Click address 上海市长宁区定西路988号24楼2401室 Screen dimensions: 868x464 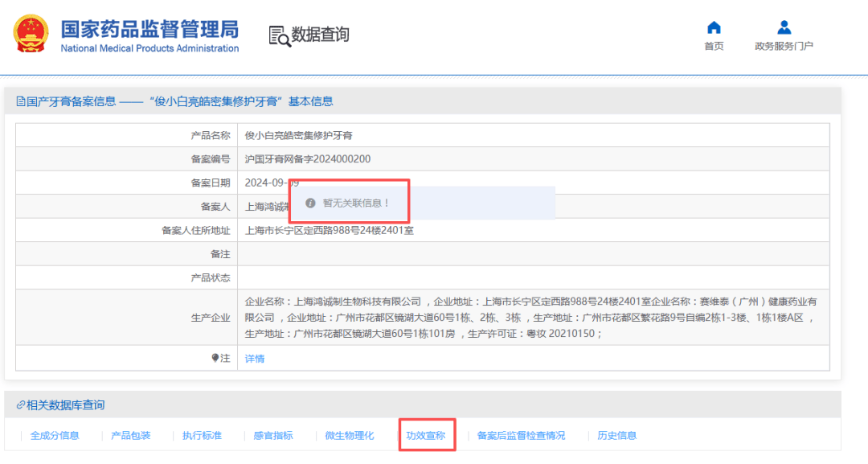click(x=330, y=231)
